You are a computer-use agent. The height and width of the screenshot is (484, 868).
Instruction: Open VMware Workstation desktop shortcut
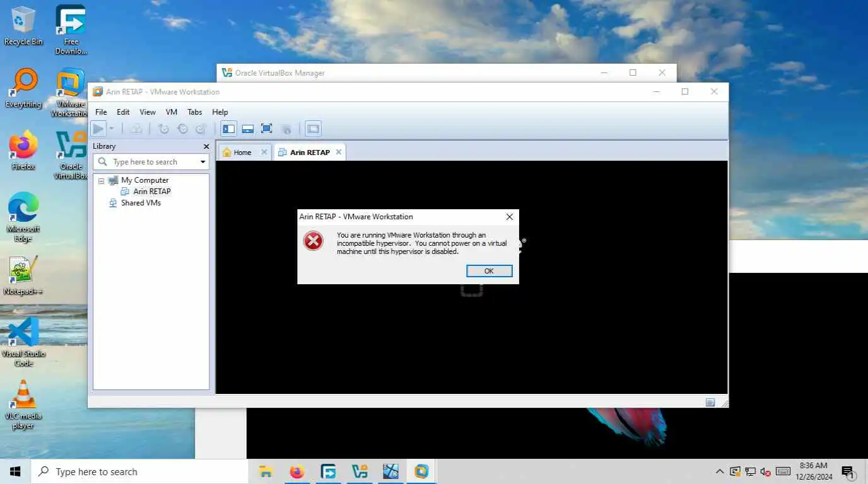coord(71,93)
